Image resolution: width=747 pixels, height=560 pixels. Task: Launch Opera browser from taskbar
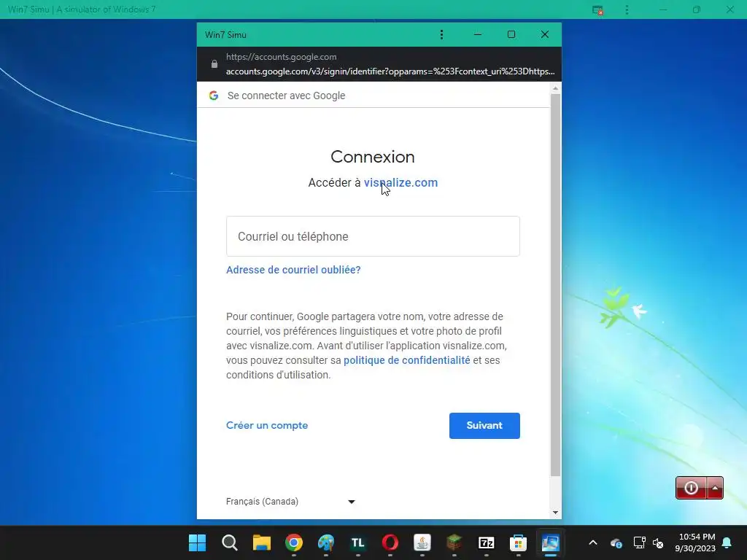390,542
